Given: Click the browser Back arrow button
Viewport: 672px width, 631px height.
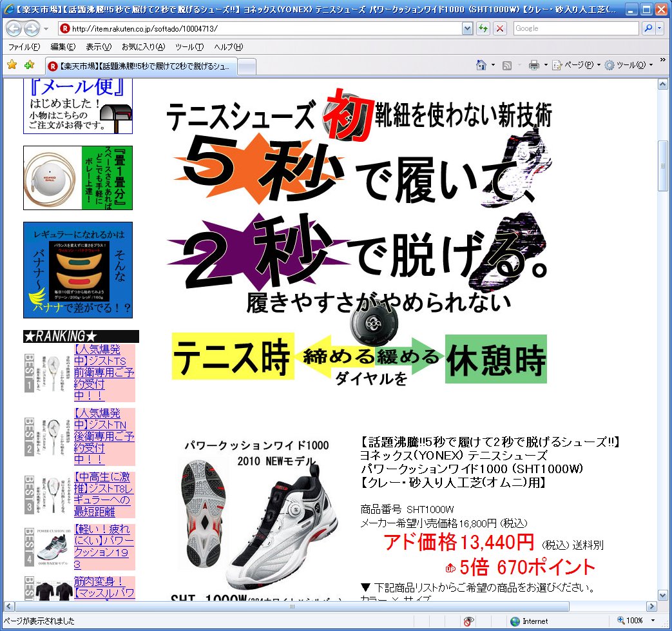Looking at the screenshot, I should (x=14, y=29).
